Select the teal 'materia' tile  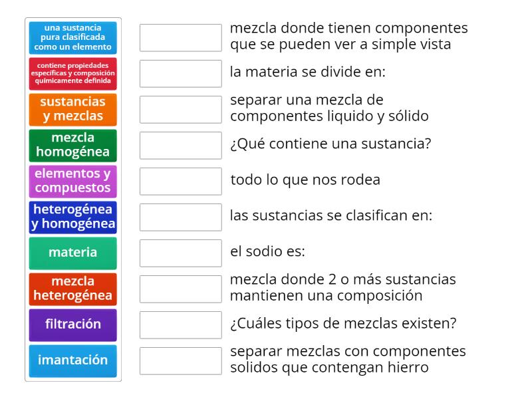tap(73, 253)
